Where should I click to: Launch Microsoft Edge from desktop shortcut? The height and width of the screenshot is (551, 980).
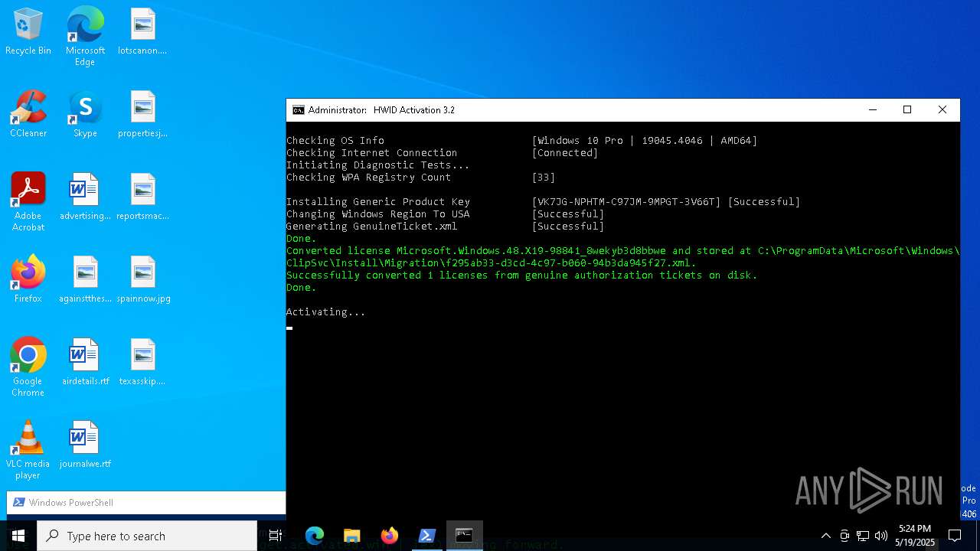tap(85, 36)
